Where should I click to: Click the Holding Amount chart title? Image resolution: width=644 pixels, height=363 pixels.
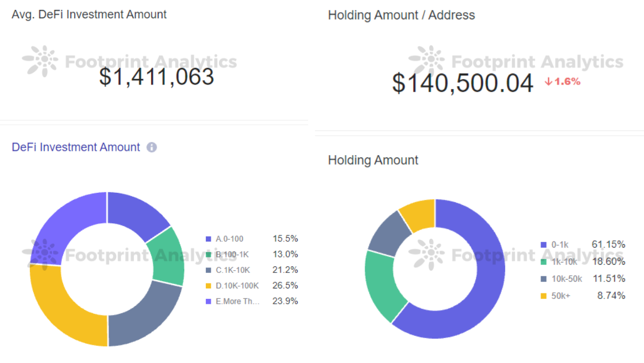click(373, 160)
